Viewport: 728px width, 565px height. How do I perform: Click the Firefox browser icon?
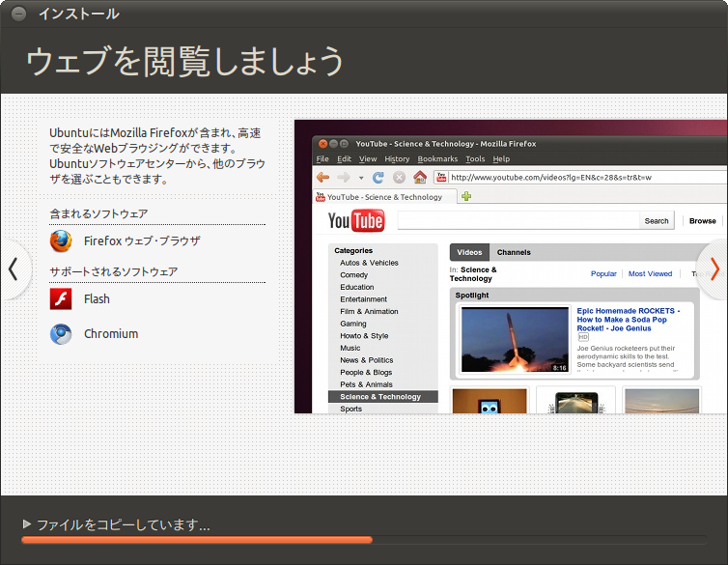coord(61,240)
